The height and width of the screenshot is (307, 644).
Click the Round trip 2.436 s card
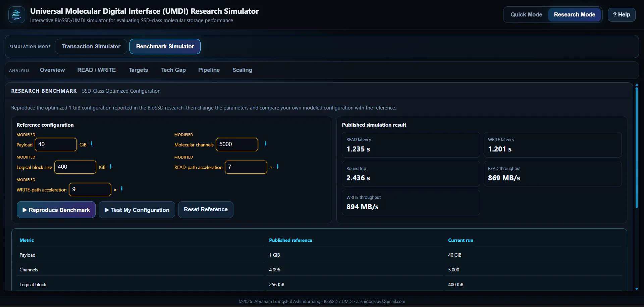tap(411, 174)
